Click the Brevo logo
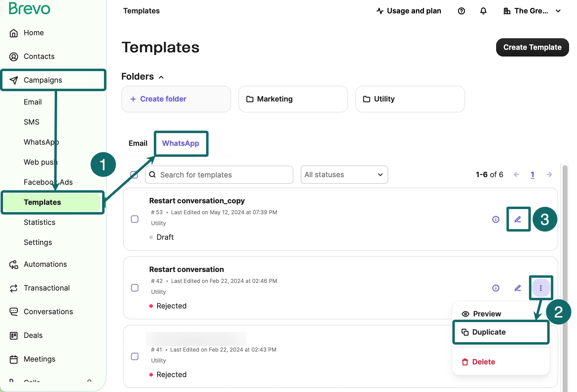 [x=29, y=9]
